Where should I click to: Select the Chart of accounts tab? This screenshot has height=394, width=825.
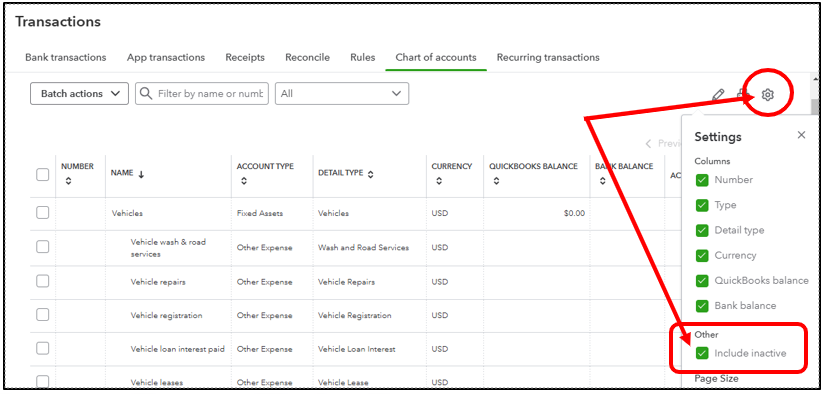coord(436,57)
